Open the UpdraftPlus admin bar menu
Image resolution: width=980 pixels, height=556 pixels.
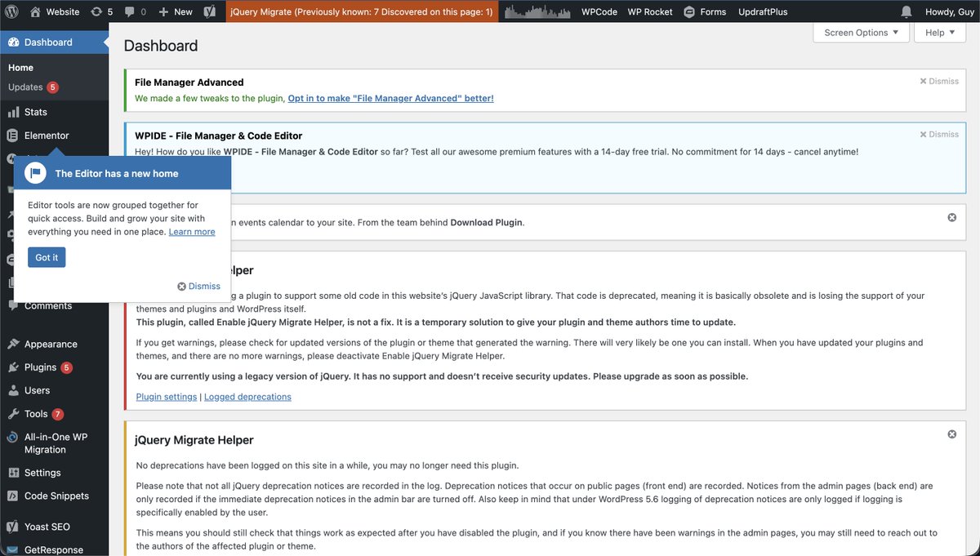click(763, 11)
